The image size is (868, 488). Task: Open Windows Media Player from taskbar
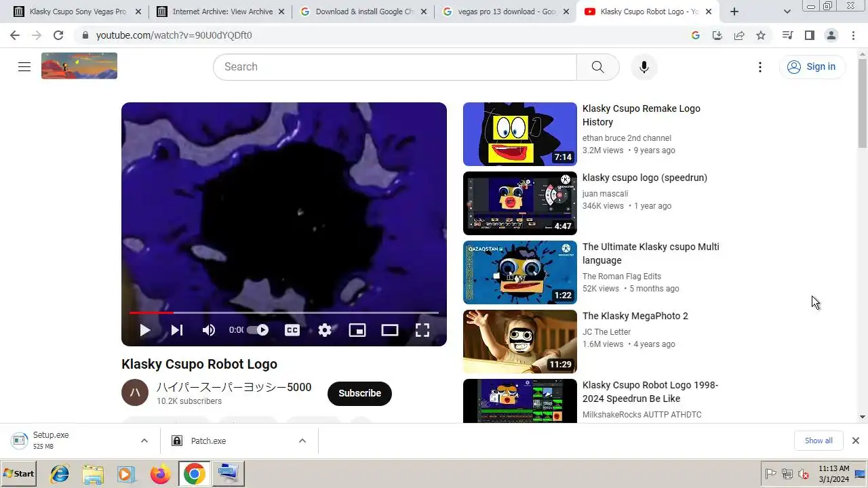(x=126, y=474)
